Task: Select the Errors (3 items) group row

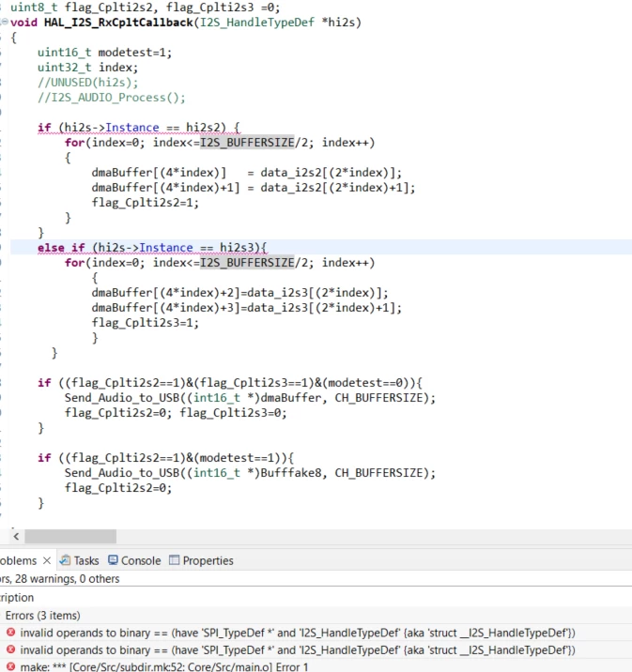Action: (316, 616)
